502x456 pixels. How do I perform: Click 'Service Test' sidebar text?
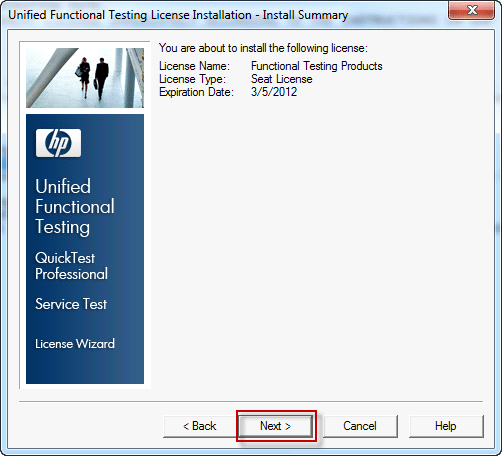71,304
